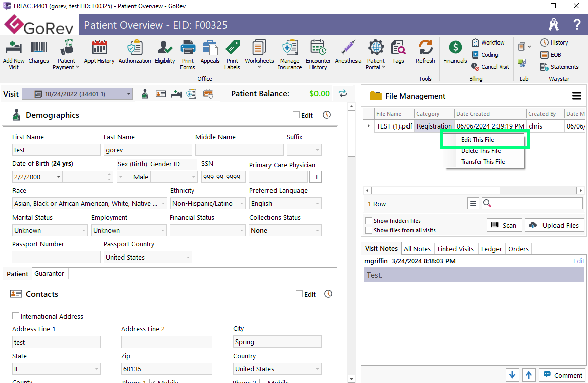588x383 pixels.
Task: Check International Address
Action: point(16,316)
